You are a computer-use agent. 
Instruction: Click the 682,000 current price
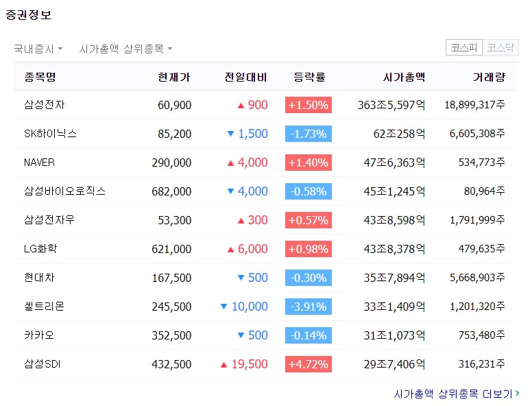pyautogui.click(x=171, y=191)
